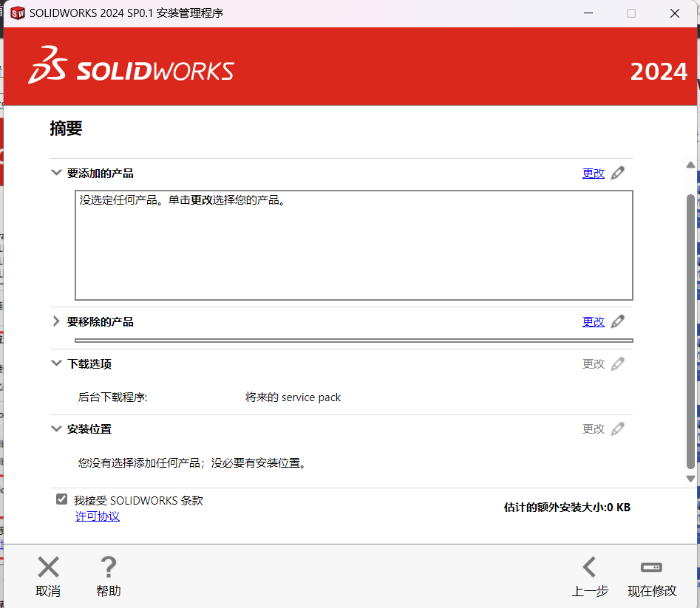Expand the 要移除的产品 section
Viewport: 700px width, 608px height.
click(56, 321)
